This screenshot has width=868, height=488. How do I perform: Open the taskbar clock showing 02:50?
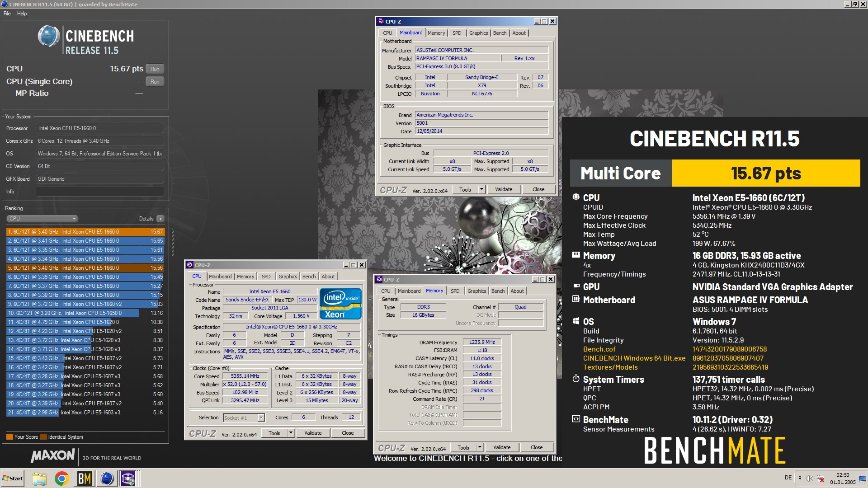coord(843,479)
